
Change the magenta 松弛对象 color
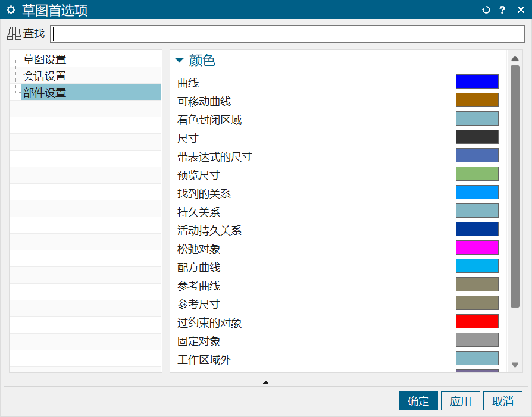pos(477,247)
